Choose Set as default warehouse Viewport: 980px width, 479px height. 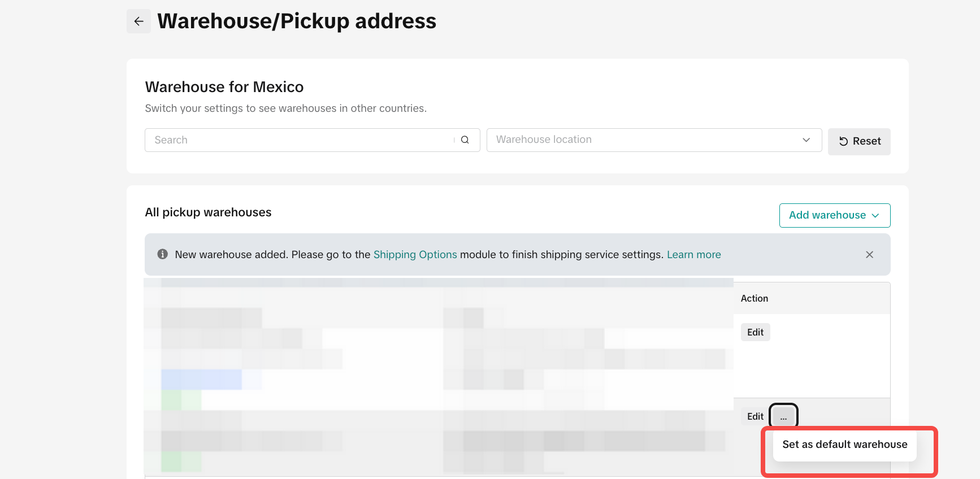(x=845, y=445)
